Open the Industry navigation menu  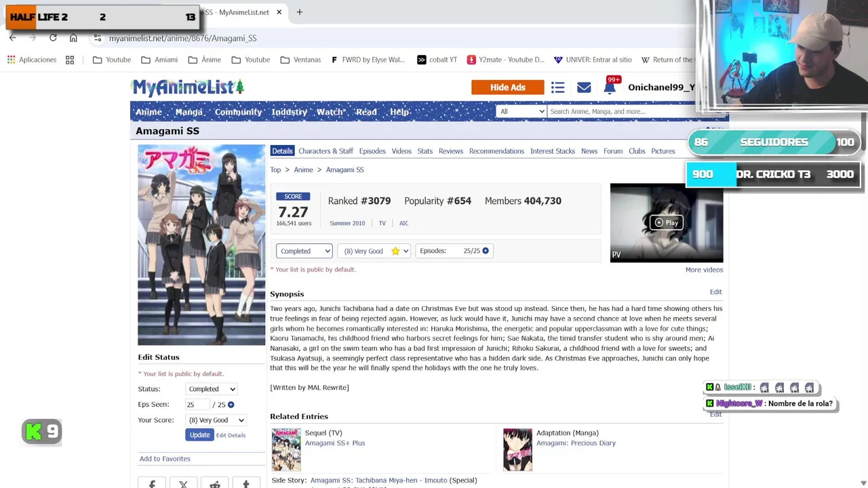point(290,112)
